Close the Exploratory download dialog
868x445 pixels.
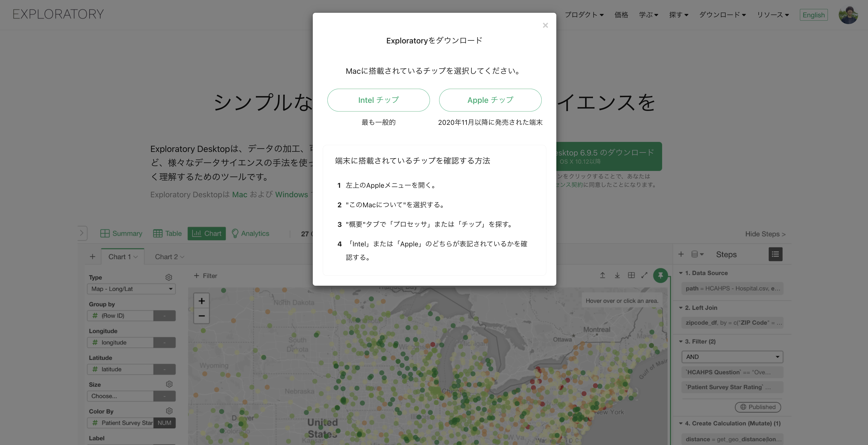pos(545,25)
